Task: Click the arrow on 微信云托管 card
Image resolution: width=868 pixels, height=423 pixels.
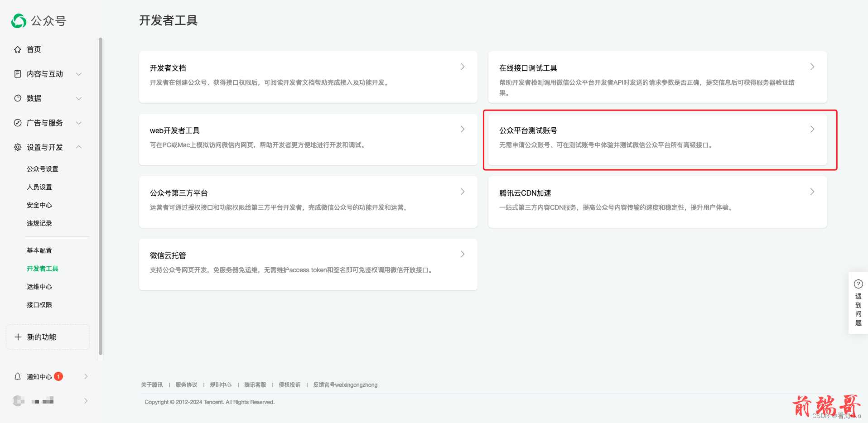Action: pos(463,254)
